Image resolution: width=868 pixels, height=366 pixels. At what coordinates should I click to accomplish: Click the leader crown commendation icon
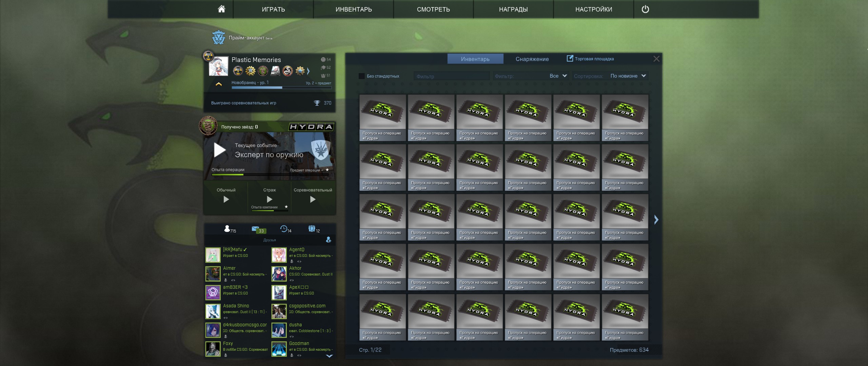(323, 75)
